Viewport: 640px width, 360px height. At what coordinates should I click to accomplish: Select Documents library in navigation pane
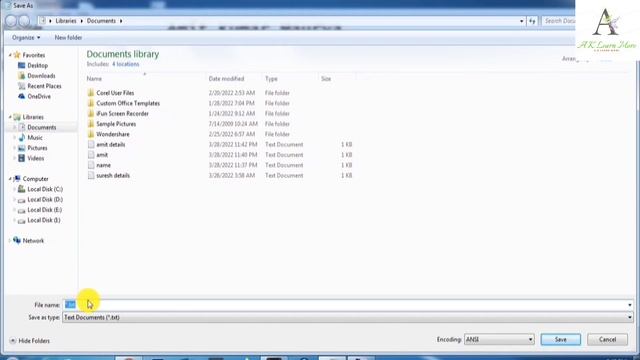[42, 127]
